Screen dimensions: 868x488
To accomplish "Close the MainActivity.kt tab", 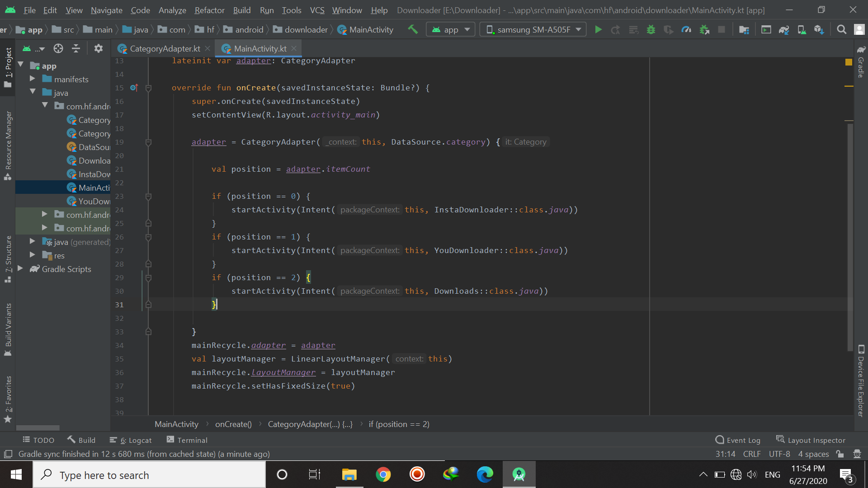I will (x=294, y=48).
